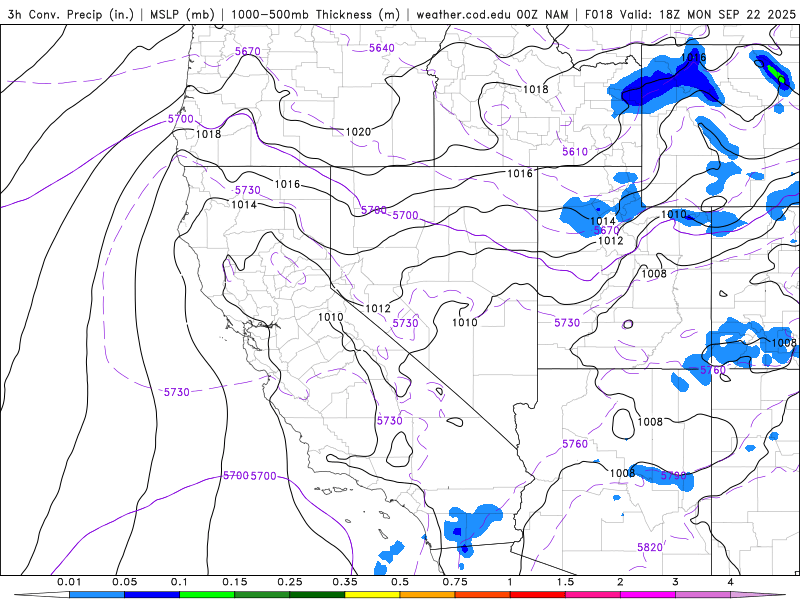
Task: Click the '0.25' legend value
Action: click(x=290, y=582)
